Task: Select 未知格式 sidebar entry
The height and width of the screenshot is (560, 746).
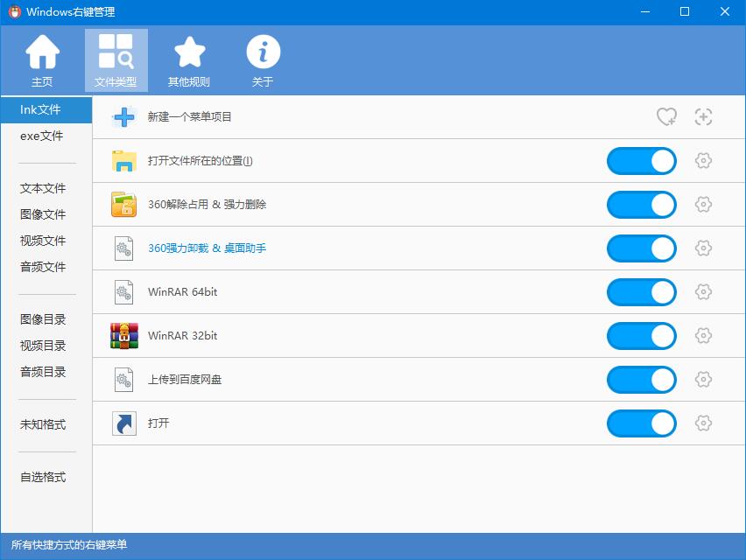Action: [43, 424]
